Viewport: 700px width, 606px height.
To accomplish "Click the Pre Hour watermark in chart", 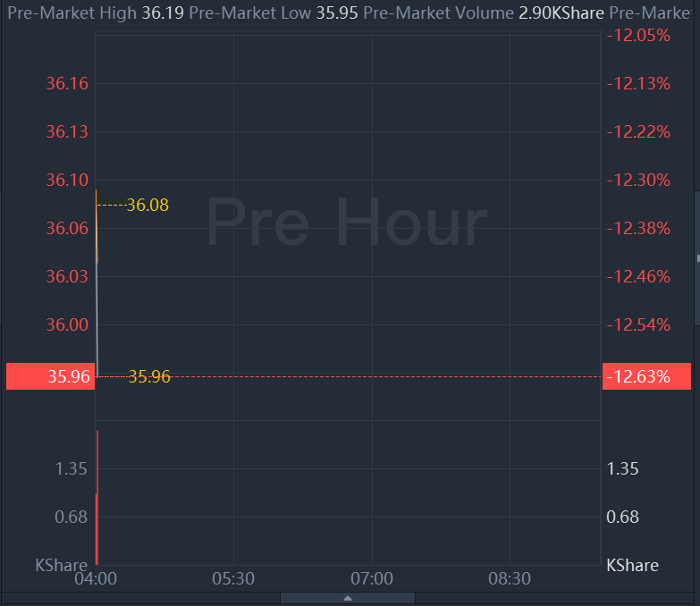I will pos(347,222).
